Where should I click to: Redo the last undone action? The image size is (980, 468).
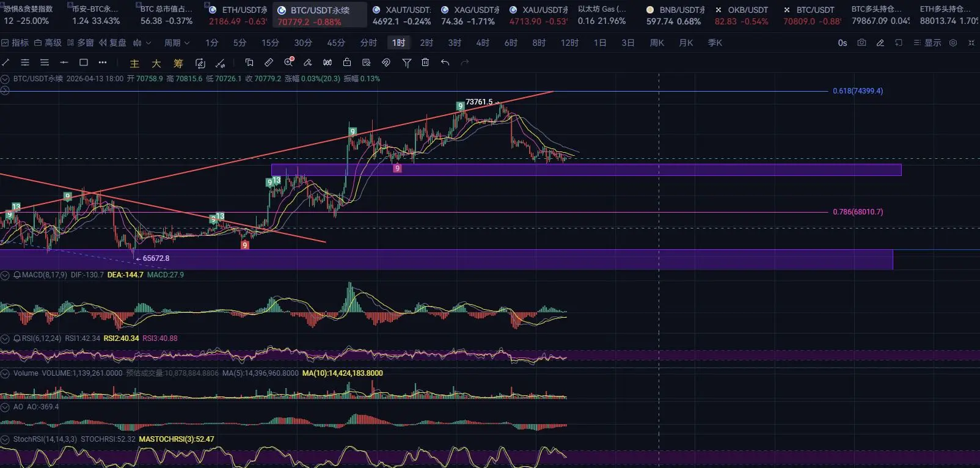pyautogui.click(x=464, y=62)
